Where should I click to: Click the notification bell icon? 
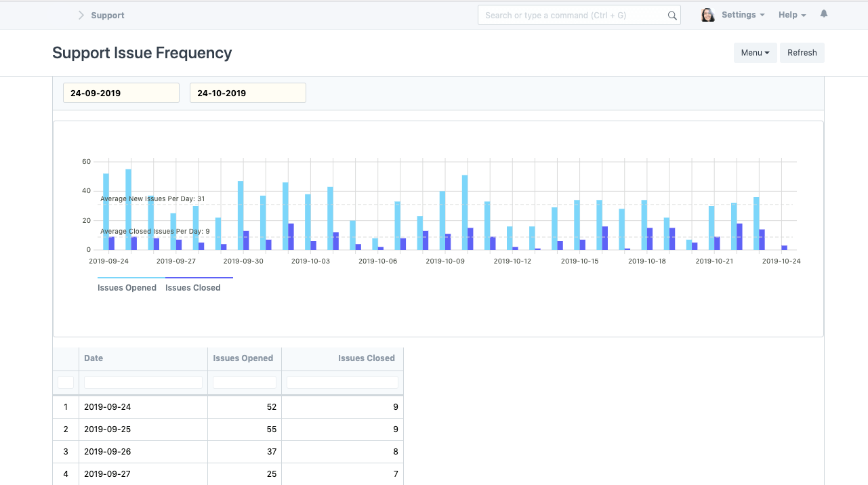pos(824,14)
